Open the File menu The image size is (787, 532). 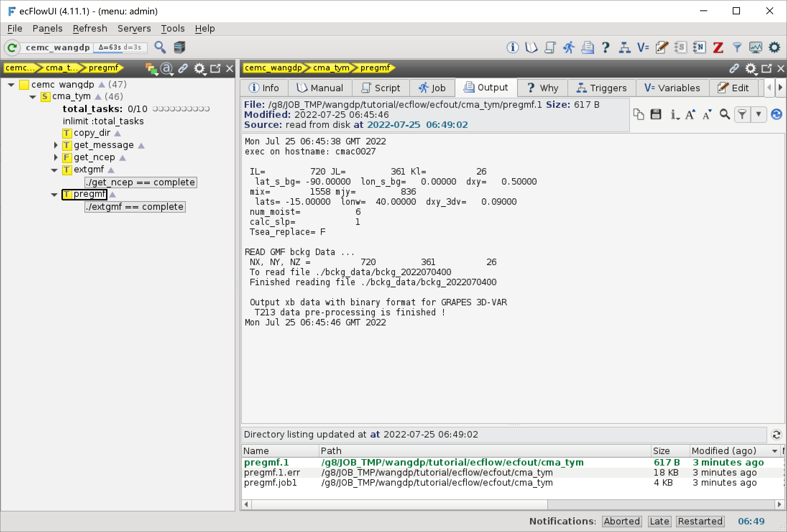[15, 28]
